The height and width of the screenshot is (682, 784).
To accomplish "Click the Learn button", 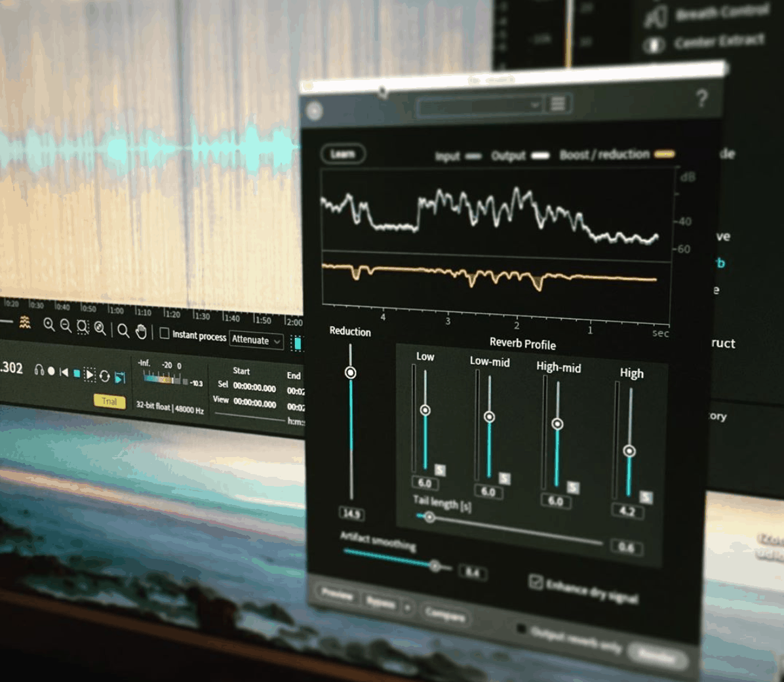I will point(343,154).
